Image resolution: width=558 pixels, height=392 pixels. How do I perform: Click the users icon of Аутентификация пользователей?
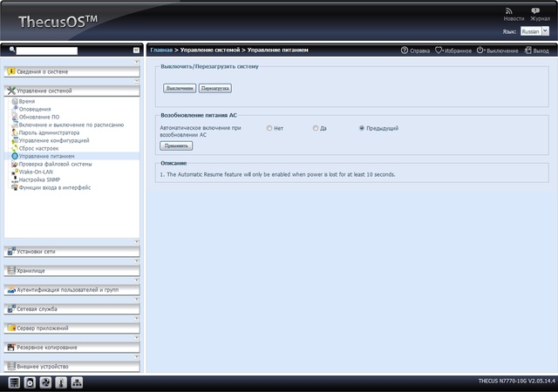point(11,290)
